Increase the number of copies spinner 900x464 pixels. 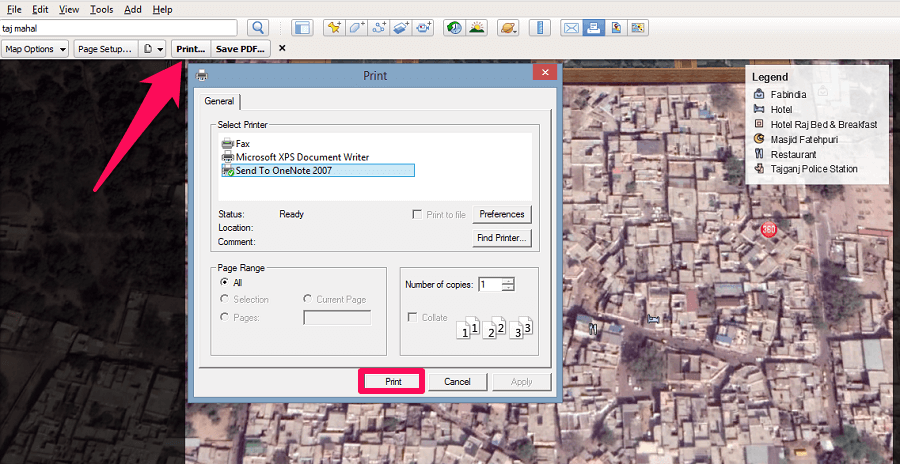coord(509,280)
